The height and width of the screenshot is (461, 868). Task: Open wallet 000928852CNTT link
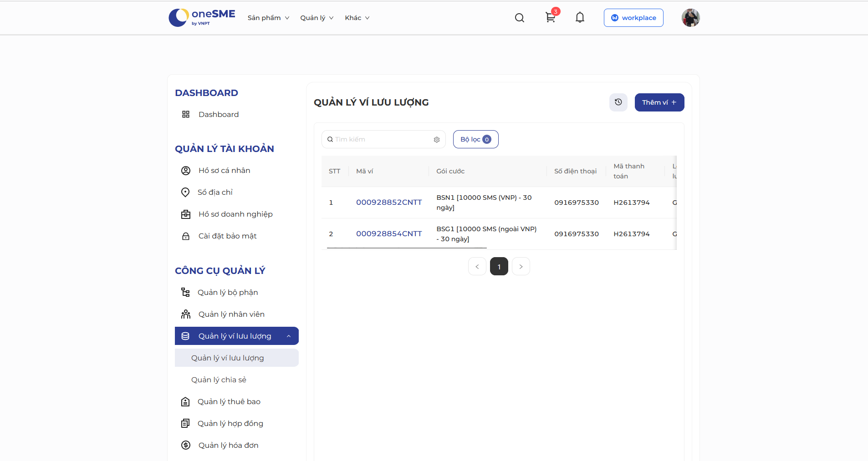[389, 203]
